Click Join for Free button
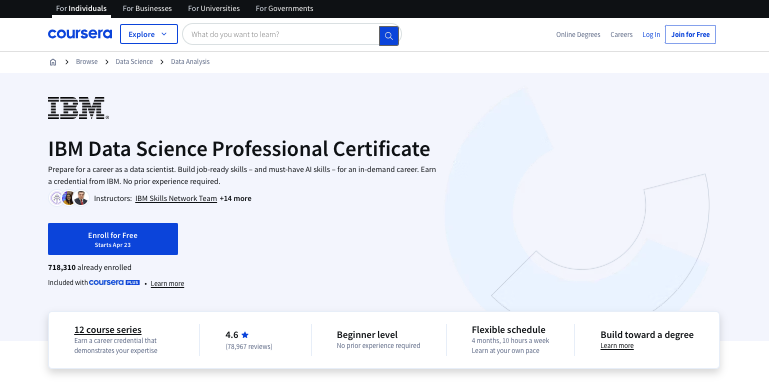The width and height of the screenshot is (769, 386). click(x=690, y=34)
